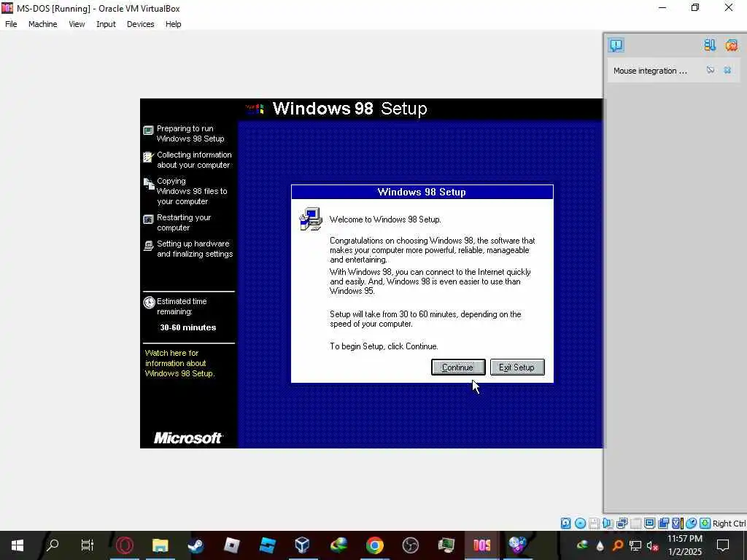The width and height of the screenshot is (747, 560).
Task: Click the Mouse integration notification's gray arrows icon
Action: coord(711,70)
